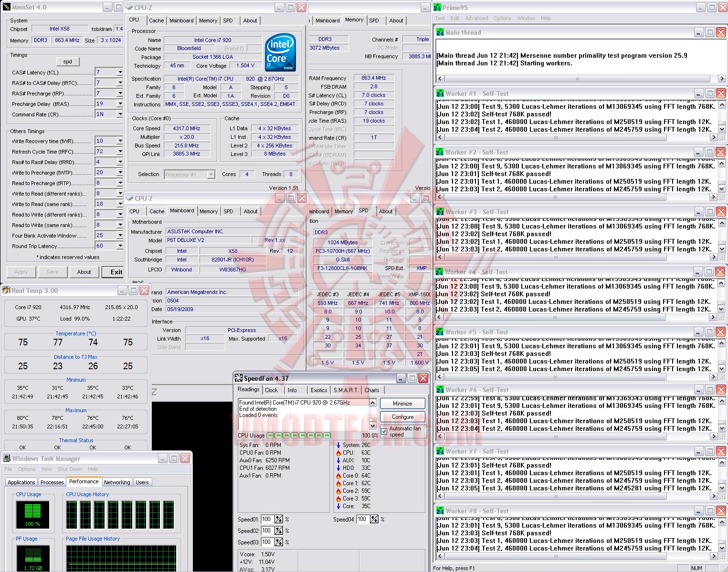Click the Apply button in MemSet
Image resolution: width=728 pixels, height=572 pixels.
[21, 272]
